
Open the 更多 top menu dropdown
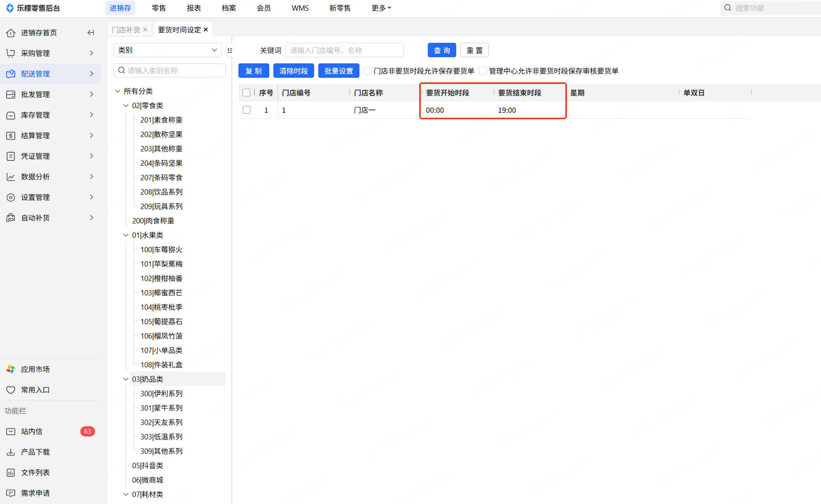coord(381,8)
